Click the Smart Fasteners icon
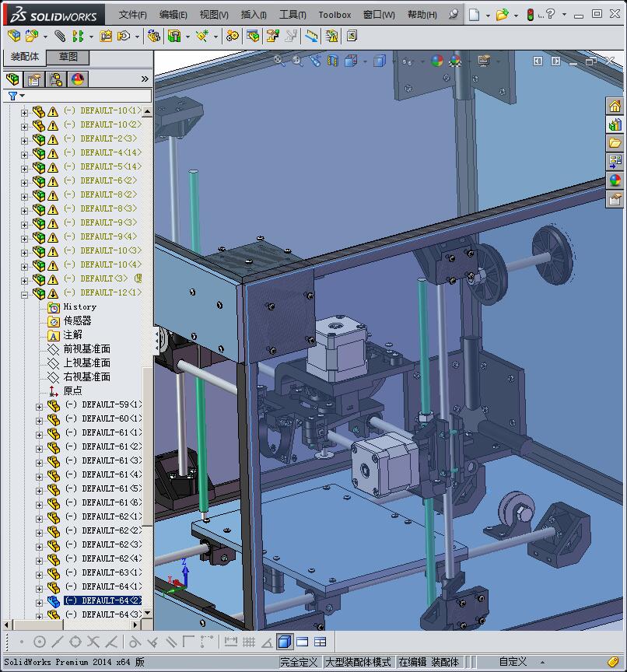 click(x=106, y=36)
